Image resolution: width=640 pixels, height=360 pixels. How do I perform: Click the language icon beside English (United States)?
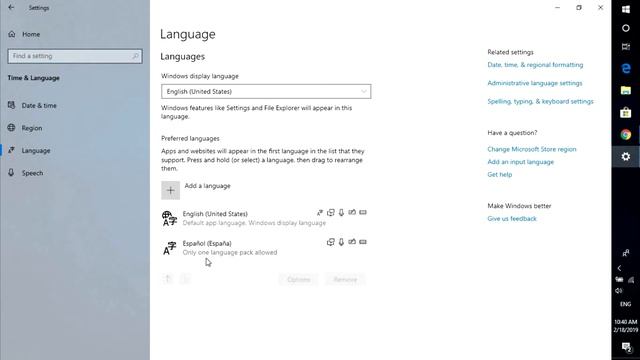pos(169,218)
